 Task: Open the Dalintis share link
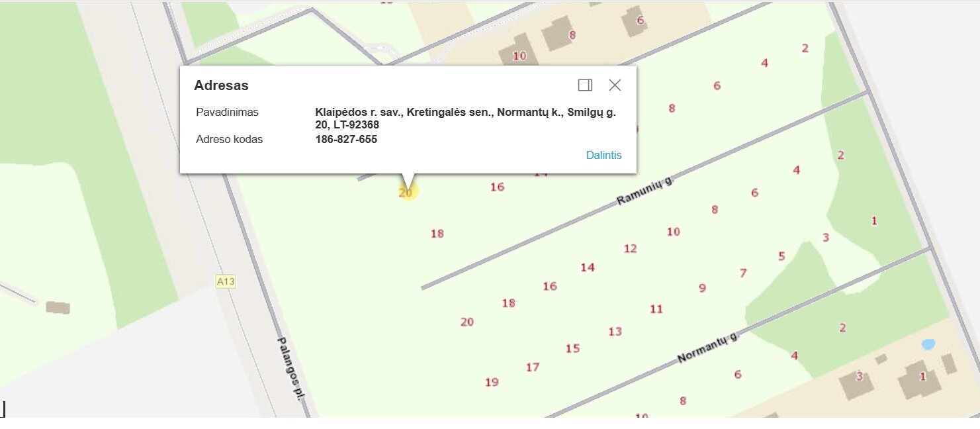(x=603, y=155)
